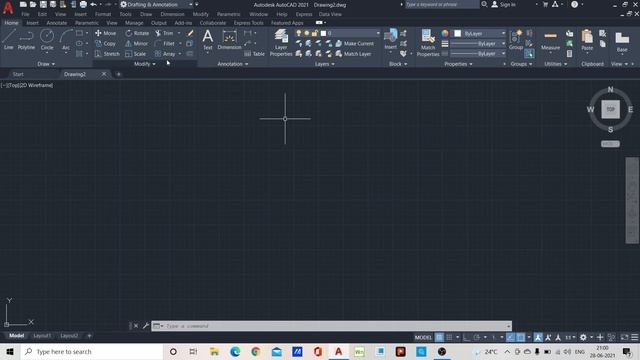Click the white ByLayer color swatch

[458, 33]
